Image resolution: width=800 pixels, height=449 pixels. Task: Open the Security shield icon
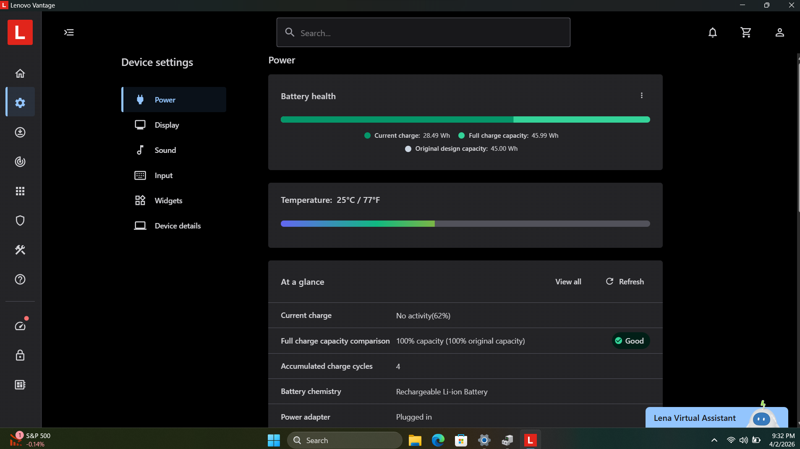[x=20, y=220]
